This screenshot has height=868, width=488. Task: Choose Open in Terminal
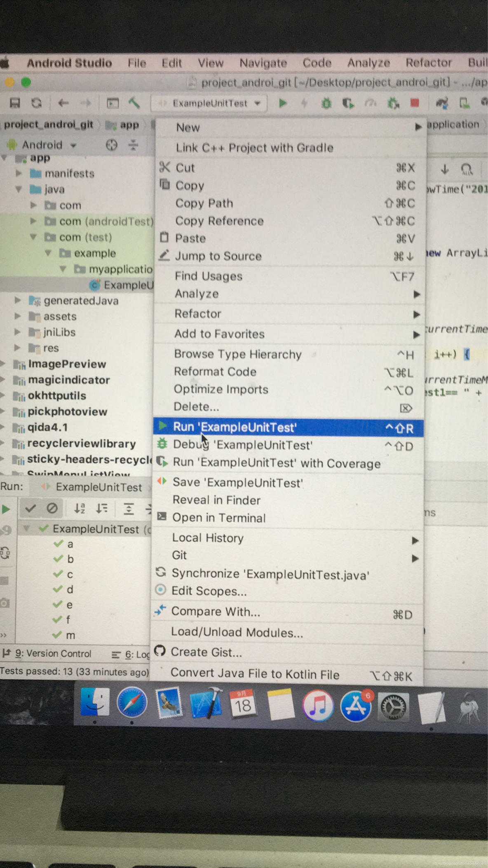(x=288, y=518)
